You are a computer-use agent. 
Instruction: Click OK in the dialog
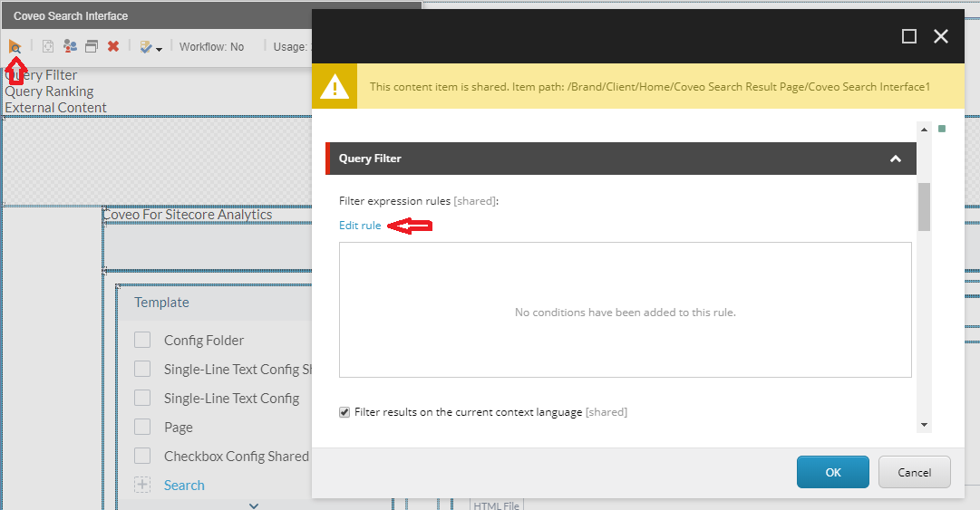(832, 472)
